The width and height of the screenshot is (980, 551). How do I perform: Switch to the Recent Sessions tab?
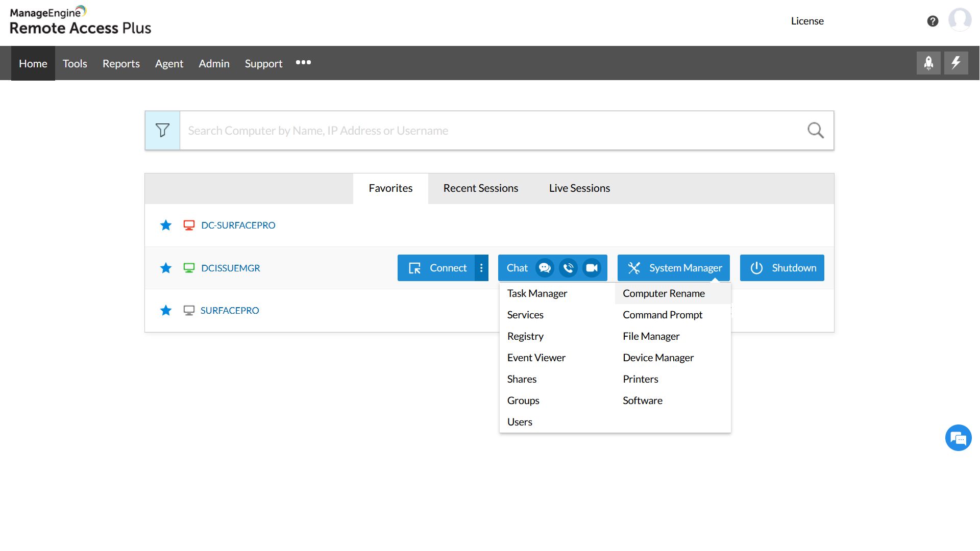click(x=481, y=188)
